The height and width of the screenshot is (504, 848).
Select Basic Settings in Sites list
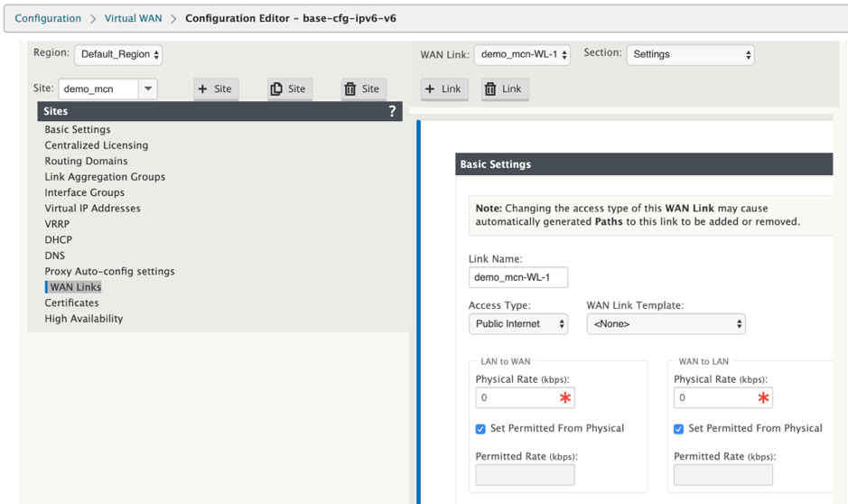tap(78, 130)
